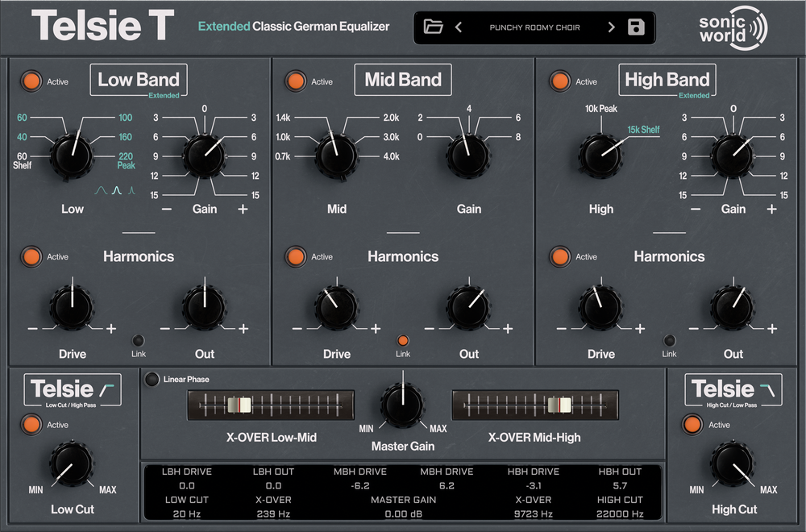
Task: Click the Sonic World logo
Action: (732, 27)
